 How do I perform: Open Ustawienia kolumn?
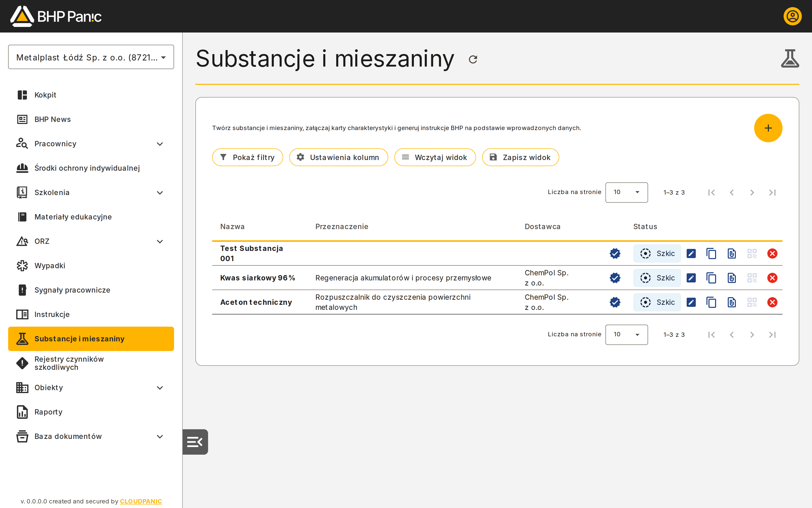pyautogui.click(x=338, y=157)
